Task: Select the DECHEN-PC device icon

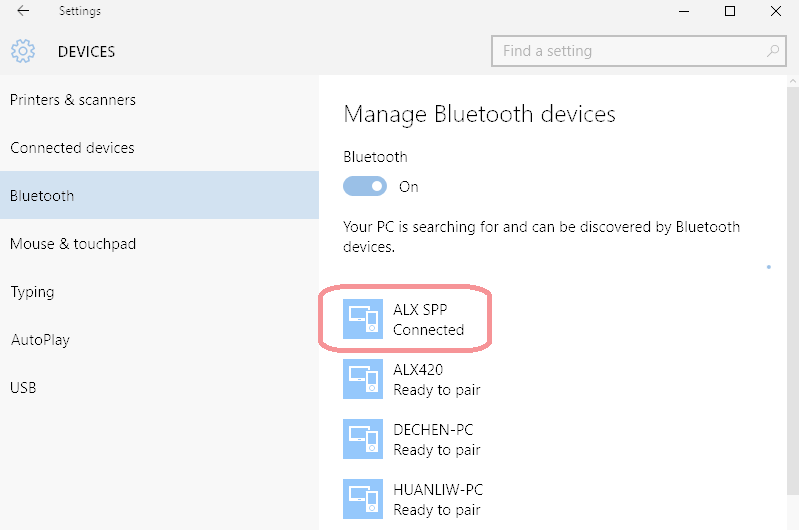Action: tap(363, 439)
